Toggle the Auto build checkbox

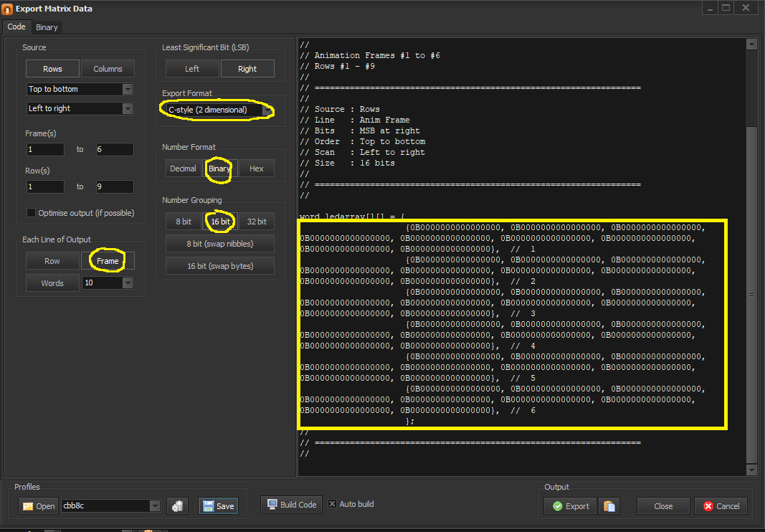332,504
